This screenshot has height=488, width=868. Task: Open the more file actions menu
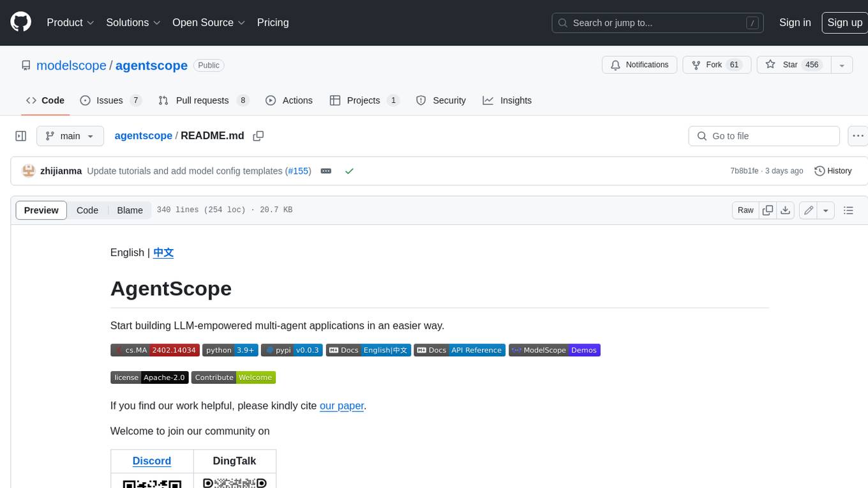coord(858,136)
